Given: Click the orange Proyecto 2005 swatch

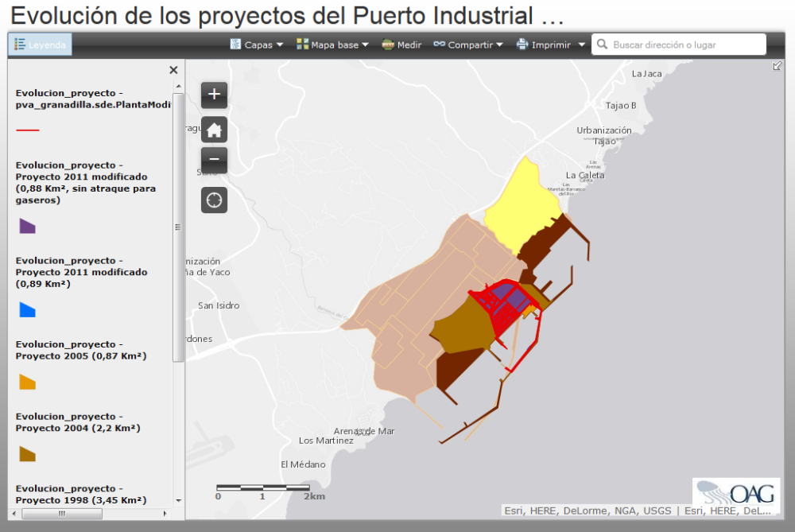Looking at the screenshot, I should coord(27,382).
